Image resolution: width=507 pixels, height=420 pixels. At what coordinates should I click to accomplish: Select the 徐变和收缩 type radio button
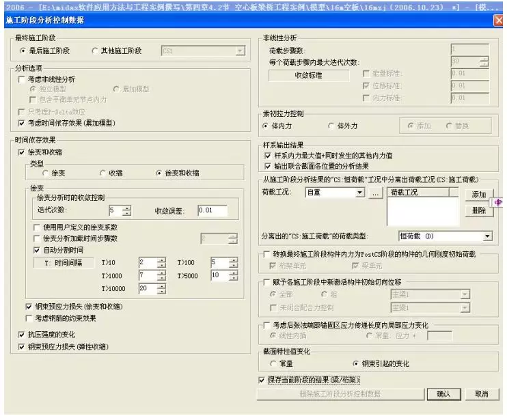[x=159, y=173]
